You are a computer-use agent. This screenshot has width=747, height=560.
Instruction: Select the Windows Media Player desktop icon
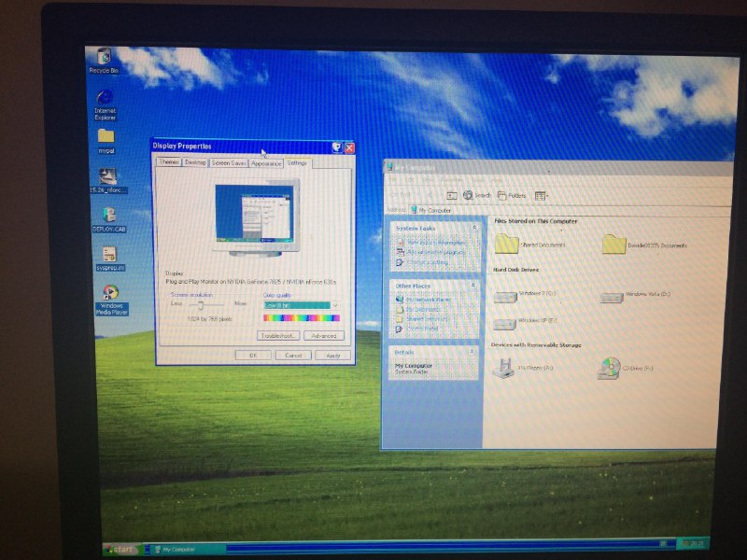click(x=111, y=300)
